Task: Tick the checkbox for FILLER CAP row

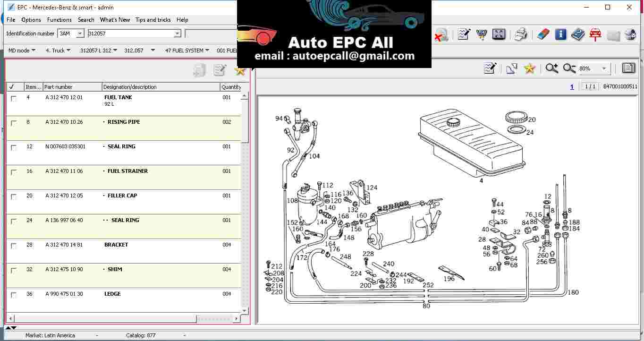Action: (x=14, y=197)
